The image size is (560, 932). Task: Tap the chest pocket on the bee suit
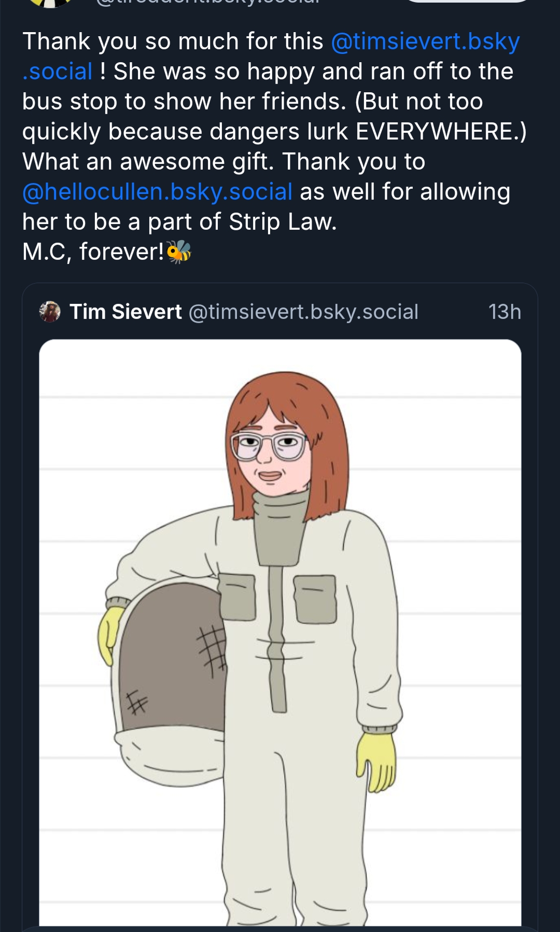[315, 598]
